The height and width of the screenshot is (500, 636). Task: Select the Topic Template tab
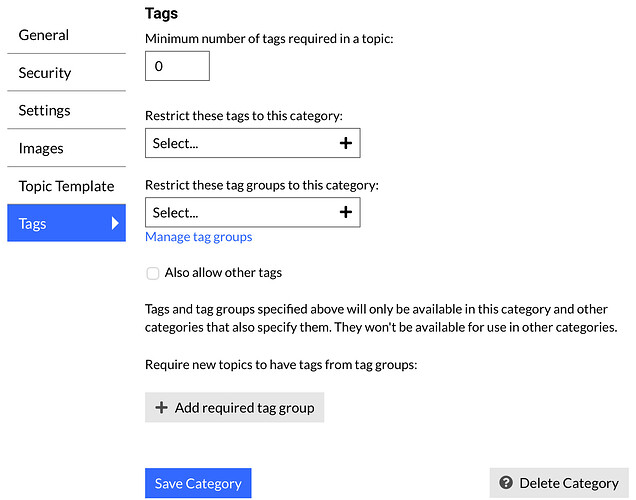(66, 186)
